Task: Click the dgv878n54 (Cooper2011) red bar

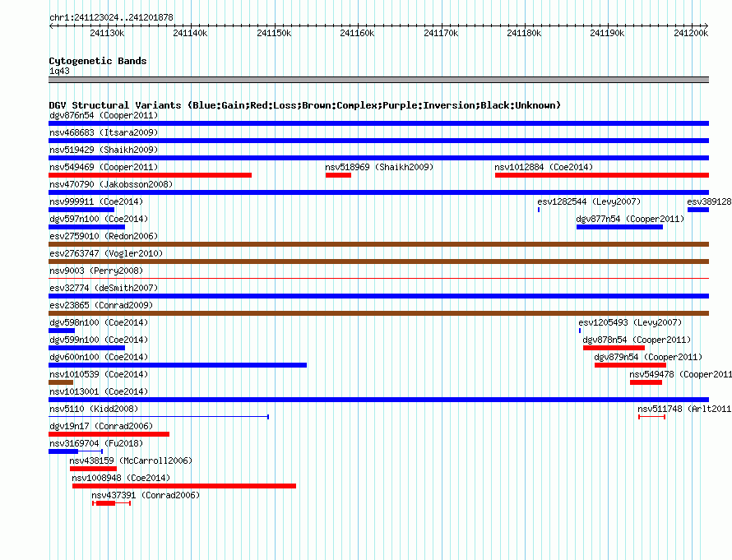Action: pyautogui.click(x=614, y=348)
